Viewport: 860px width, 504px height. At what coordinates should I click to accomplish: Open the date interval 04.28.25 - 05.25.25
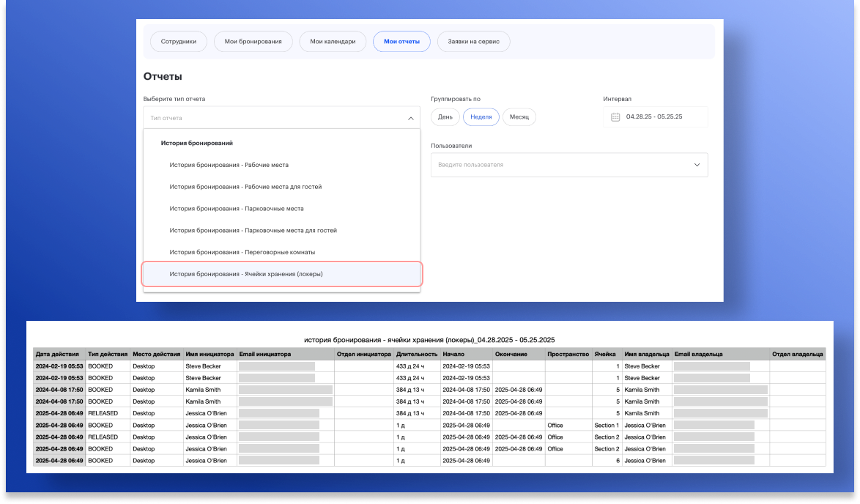655,116
